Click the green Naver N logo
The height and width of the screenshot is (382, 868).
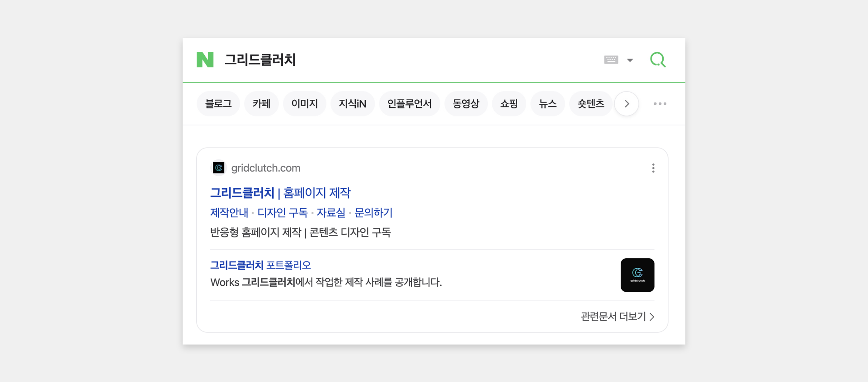click(205, 60)
